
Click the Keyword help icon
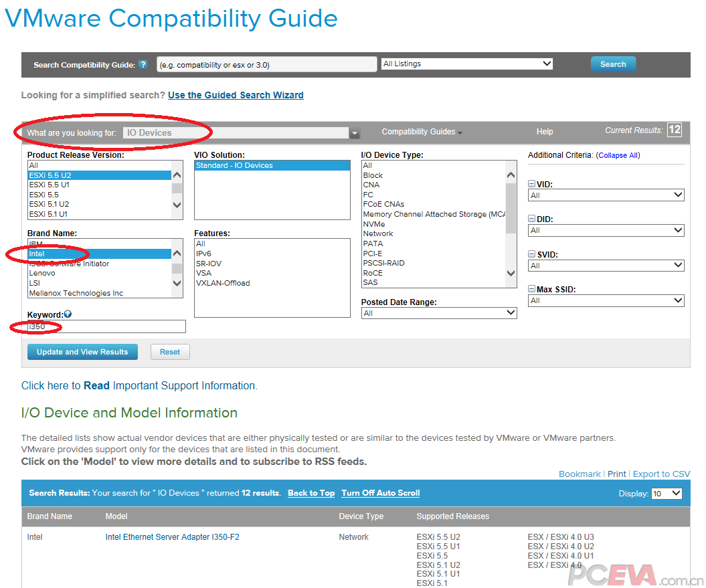tap(68, 314)
